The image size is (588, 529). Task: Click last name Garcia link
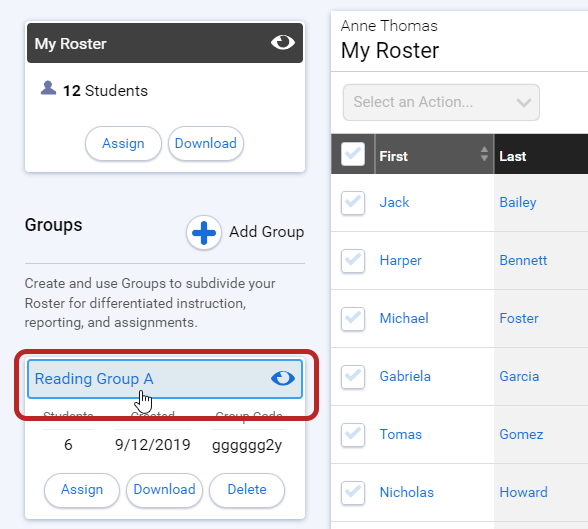coord(519,376)
